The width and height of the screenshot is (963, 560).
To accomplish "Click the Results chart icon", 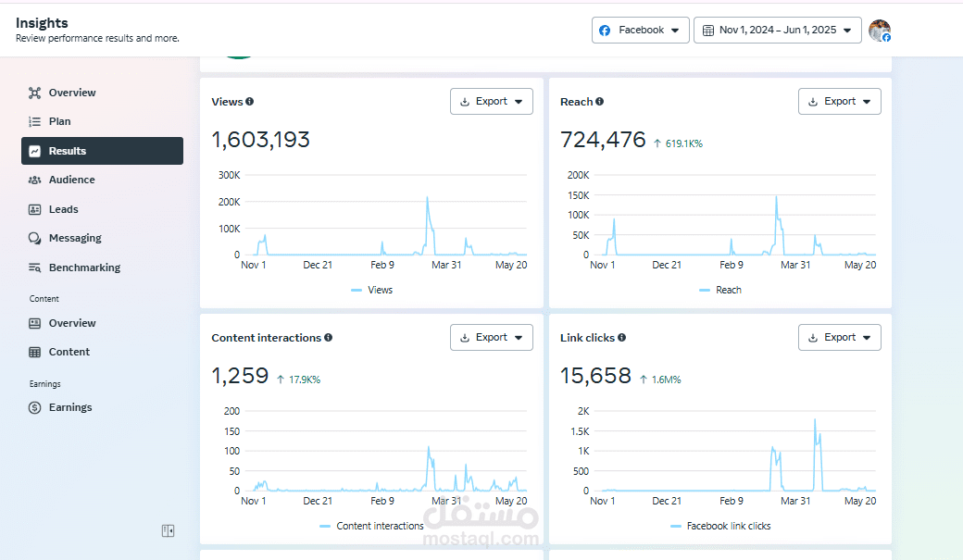I will point(34,151).
